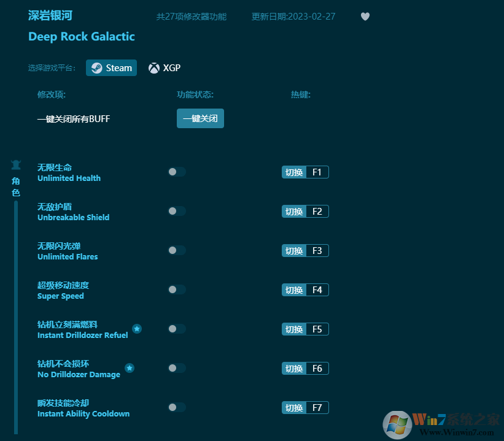Click the Deep Rock Galactic title
The height and width of the screenshot is (441, 504).
coord(81,37)
